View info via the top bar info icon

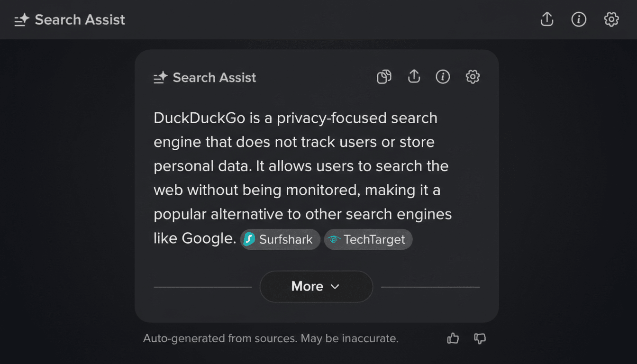pyautogui.click(x=579, y=19)
